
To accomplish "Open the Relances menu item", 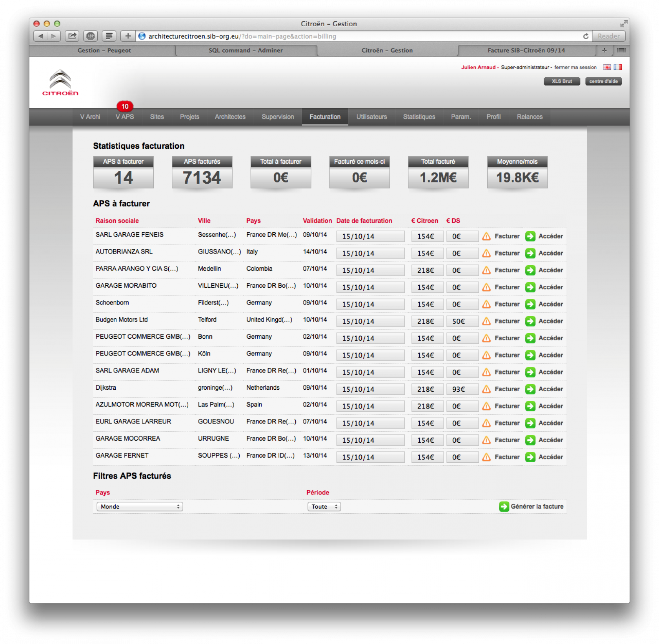I will click(x=530, y=117).
